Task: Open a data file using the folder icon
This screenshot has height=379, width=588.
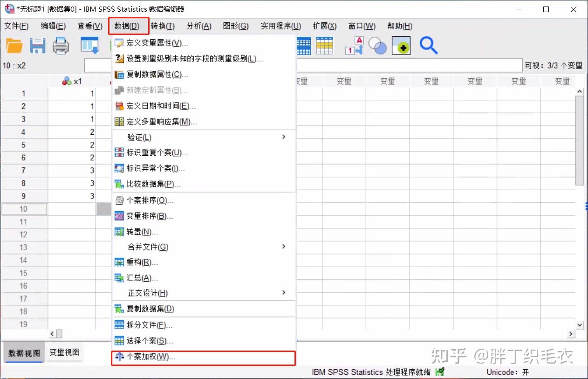Action: pyautogui.click(x=14, y=46)
